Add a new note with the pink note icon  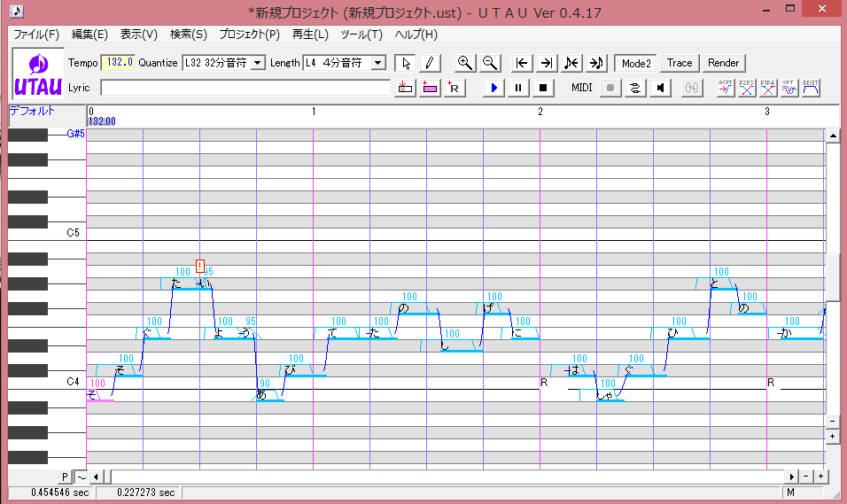click(x=430, y=88)
